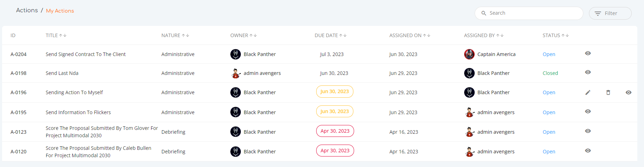Go to Actions in breadcrumb
The height and width of the screenshot is (167, 644).
click(x=27, y=11)
